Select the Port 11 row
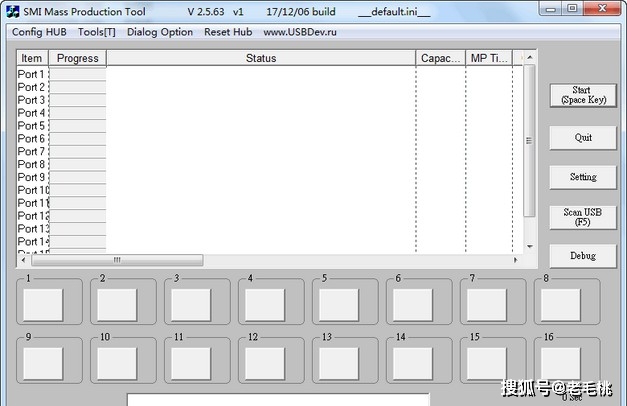 [270, 203]
